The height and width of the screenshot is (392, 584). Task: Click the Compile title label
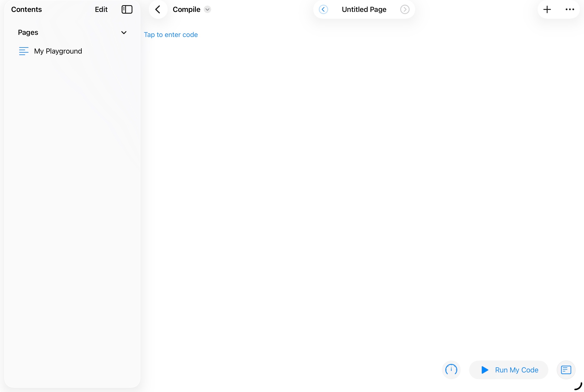[186, 10]
